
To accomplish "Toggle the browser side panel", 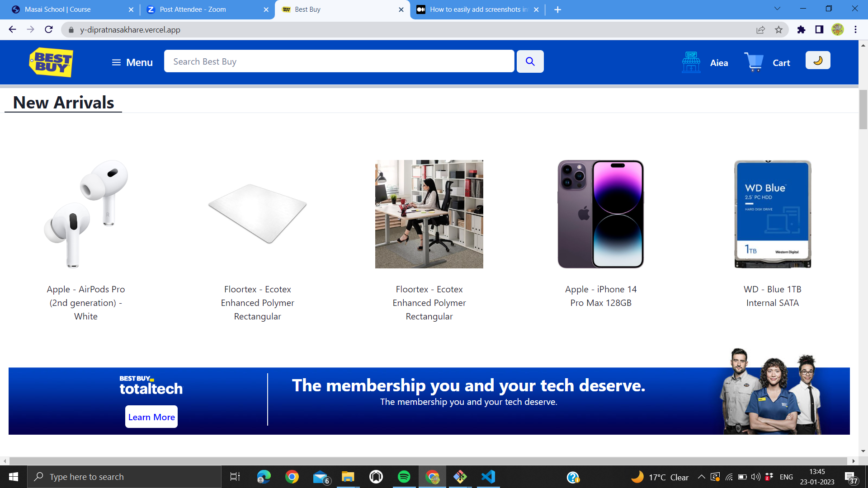I will point(819,30).
